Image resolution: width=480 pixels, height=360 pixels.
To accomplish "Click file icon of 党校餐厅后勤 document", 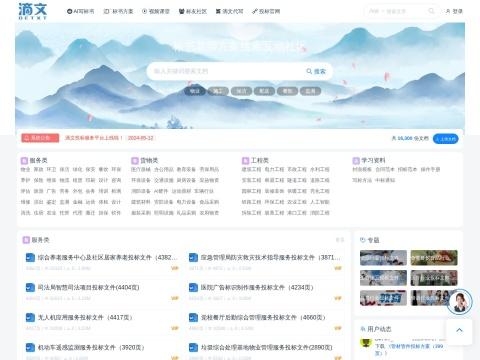I will [x=193, y=318].
